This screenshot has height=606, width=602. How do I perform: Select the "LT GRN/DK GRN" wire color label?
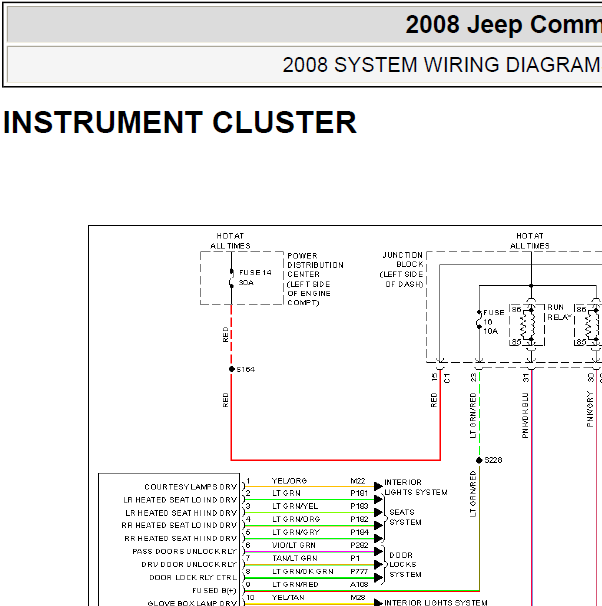pyautogui.click(x=303, y=571)
